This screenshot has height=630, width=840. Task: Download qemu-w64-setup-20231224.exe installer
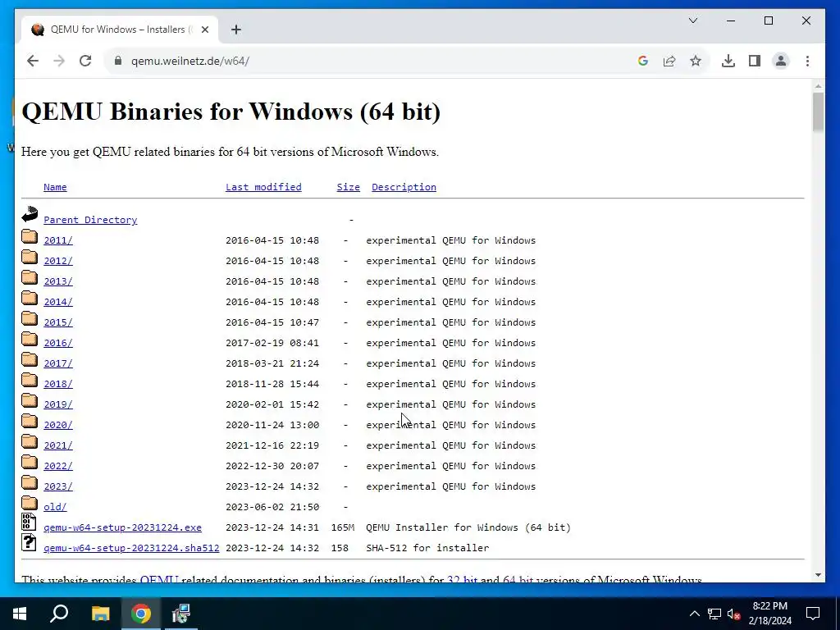point(123,527)
